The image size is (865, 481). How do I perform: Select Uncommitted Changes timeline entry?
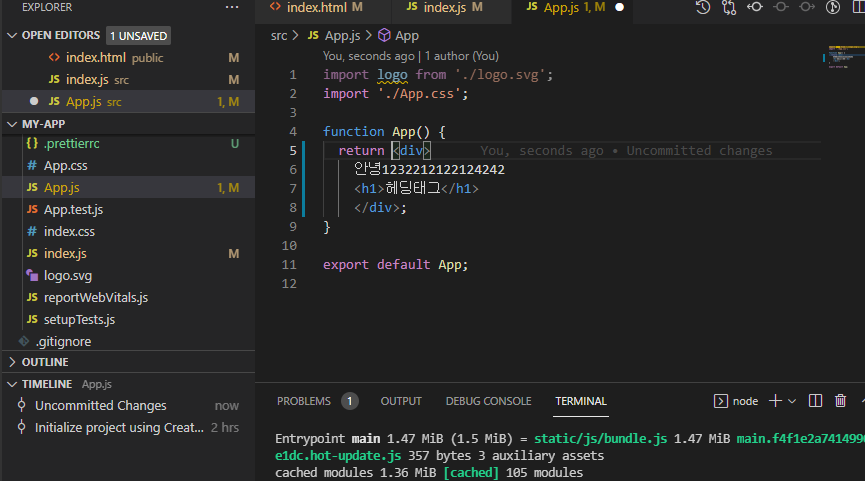pos(100,406)
